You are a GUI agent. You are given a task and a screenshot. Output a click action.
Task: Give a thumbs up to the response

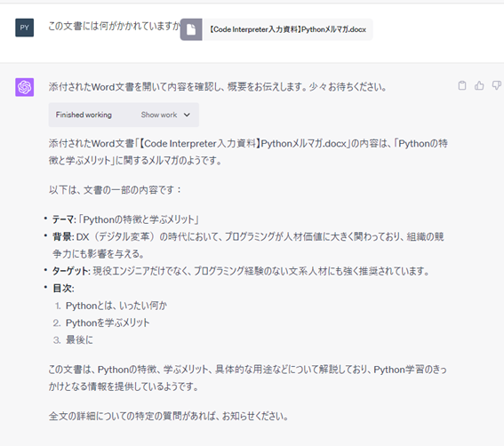click(479, 85)
